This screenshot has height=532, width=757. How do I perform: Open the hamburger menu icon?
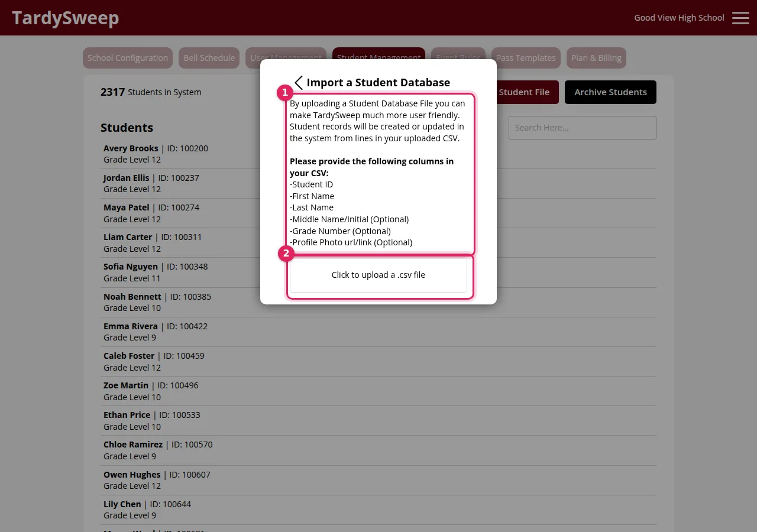click(740, 18)
